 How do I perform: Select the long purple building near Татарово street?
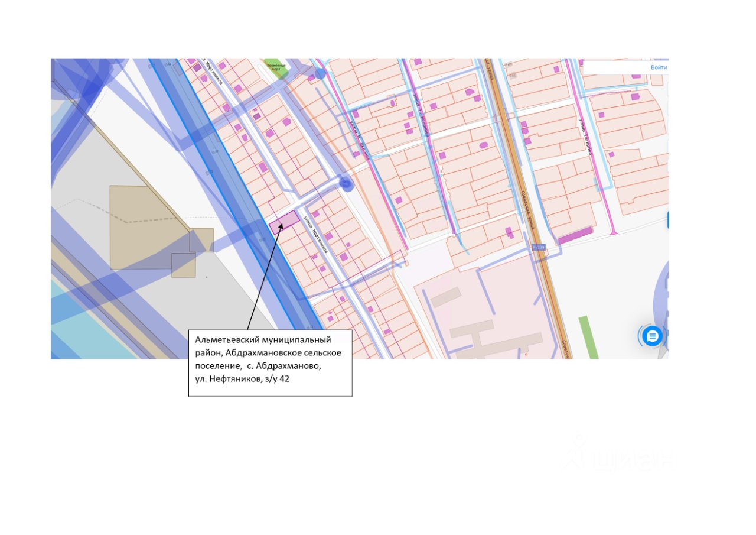575,235
